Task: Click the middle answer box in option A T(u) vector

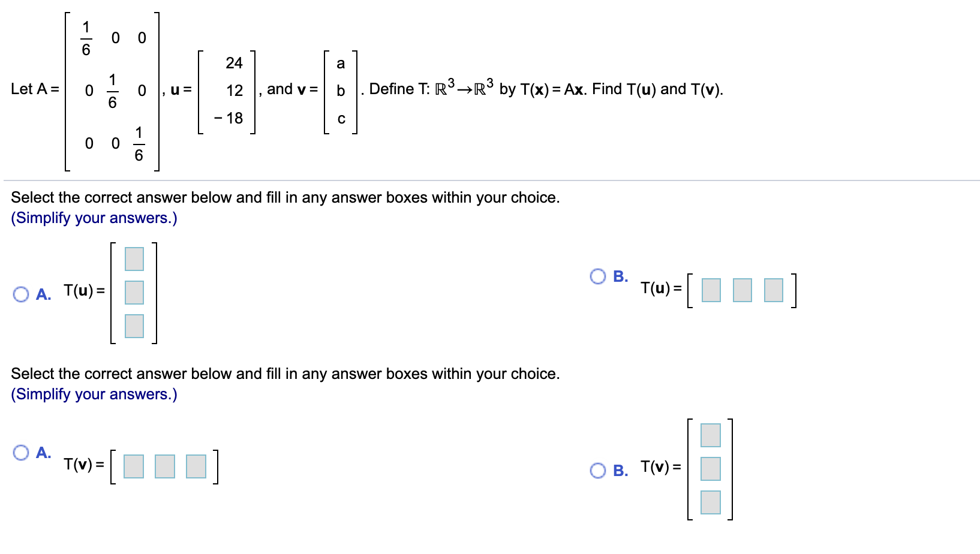Action: coord(134,293)
